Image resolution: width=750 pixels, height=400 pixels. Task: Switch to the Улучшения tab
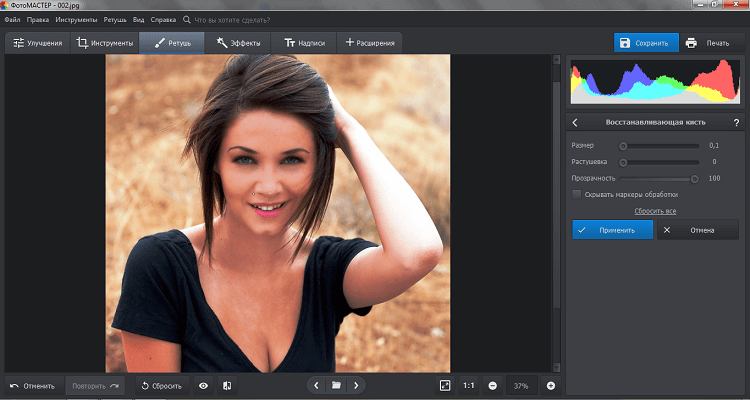[37, 43]
